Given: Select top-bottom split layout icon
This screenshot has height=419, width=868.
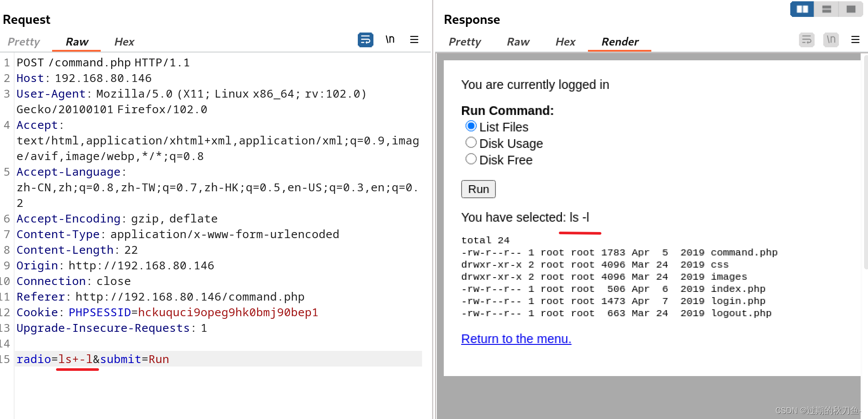Looking at the screenshot, I should pyautogui.click(x=826, y=9).
